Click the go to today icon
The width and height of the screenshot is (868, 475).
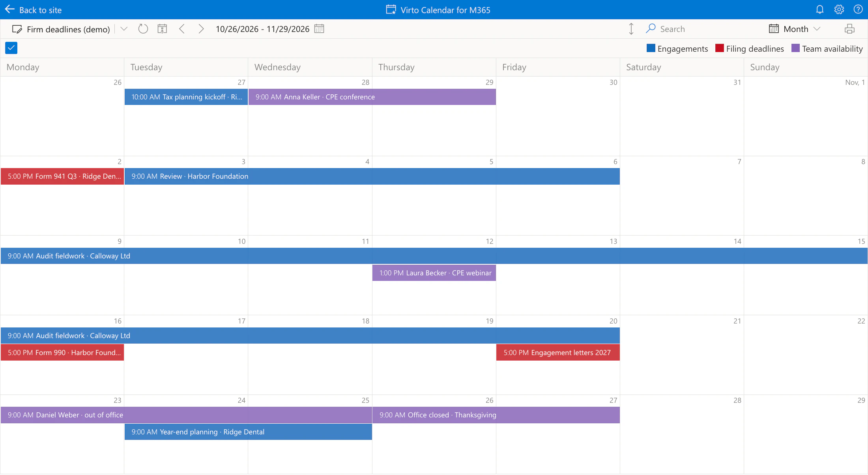[x=162, y=29]
